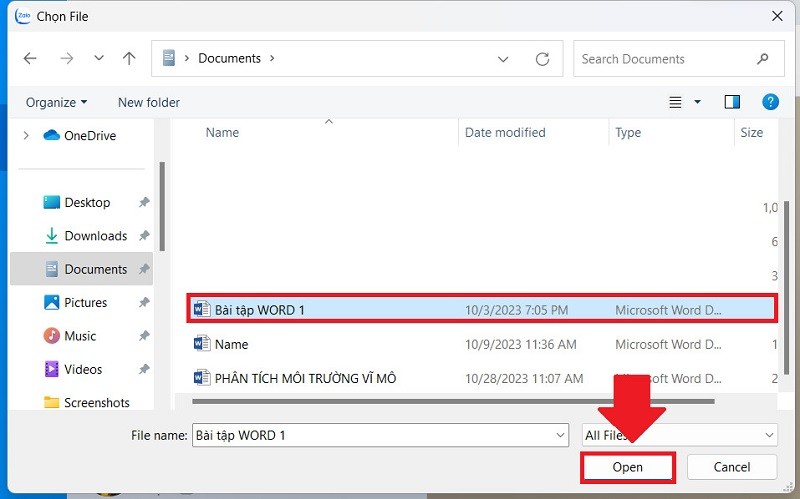Viewport: 800px width, 499px height.
Task: Click the Word icon of the Name file
Action: click(x=202, y=343)
